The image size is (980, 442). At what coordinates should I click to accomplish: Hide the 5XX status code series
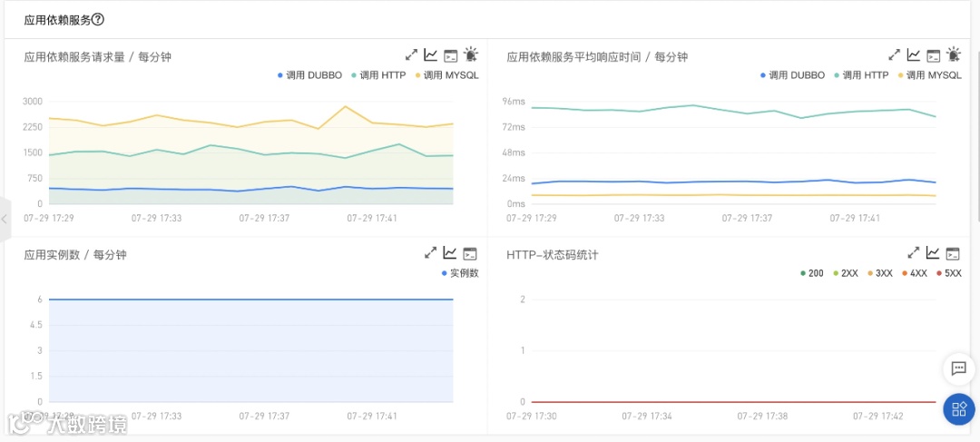coord(947,273)
